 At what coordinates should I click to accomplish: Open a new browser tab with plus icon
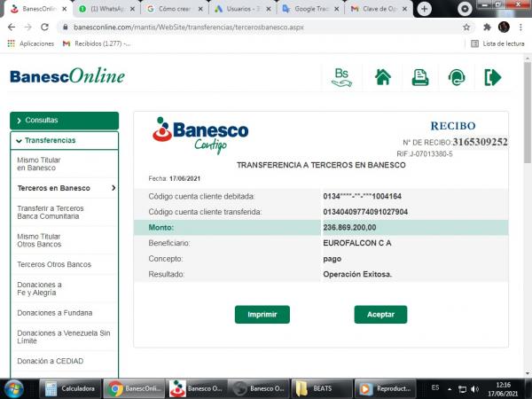click(424, 9)
